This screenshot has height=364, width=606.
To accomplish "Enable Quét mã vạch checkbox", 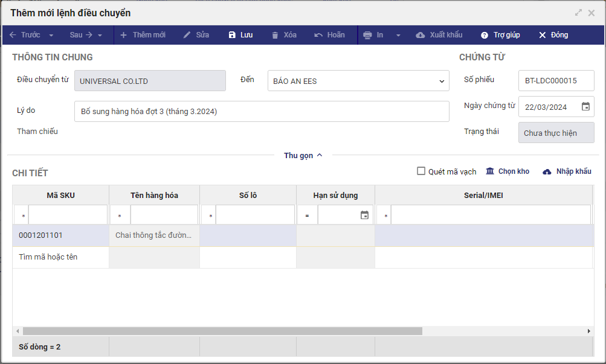I will (421, 171).
